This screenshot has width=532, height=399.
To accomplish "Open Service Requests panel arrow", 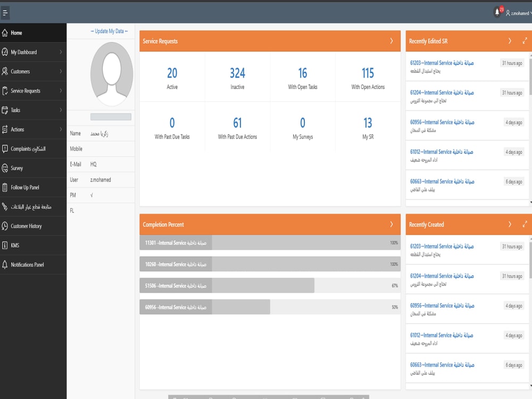I will tap(392, 41).
